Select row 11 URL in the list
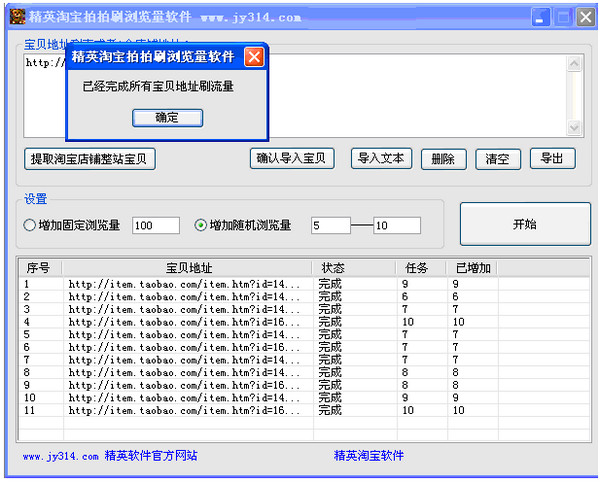This screenshot has height=483, width=600. coord(184,411)
